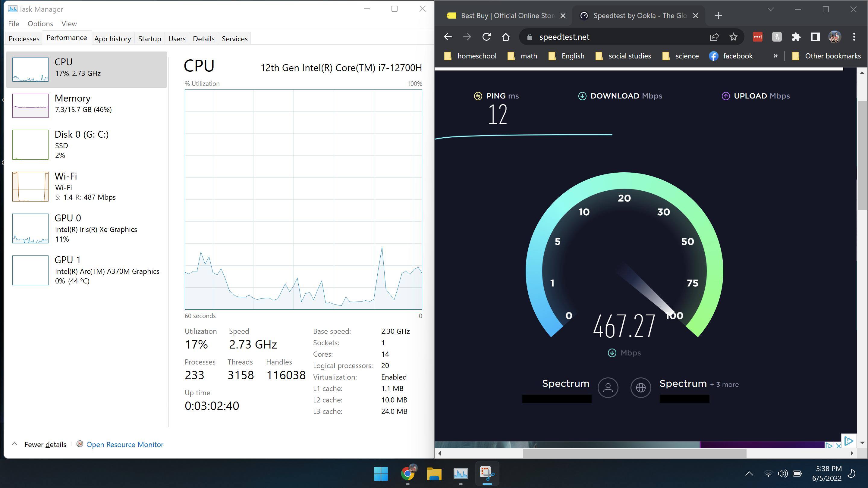Click the share page icon
Viewport: 868px width, 488px height.
714,37
